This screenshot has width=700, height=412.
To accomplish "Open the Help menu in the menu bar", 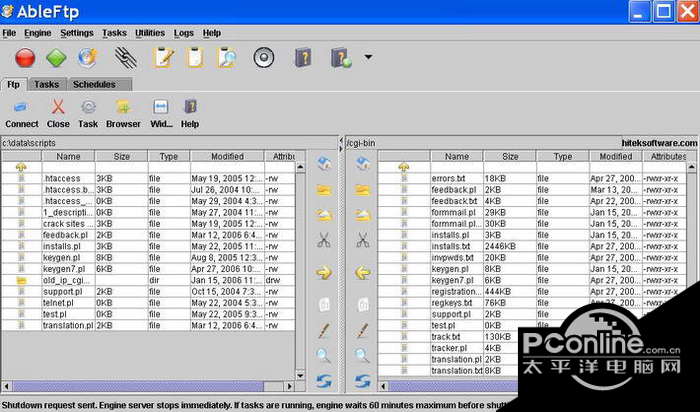I will (x=212, y=33).
